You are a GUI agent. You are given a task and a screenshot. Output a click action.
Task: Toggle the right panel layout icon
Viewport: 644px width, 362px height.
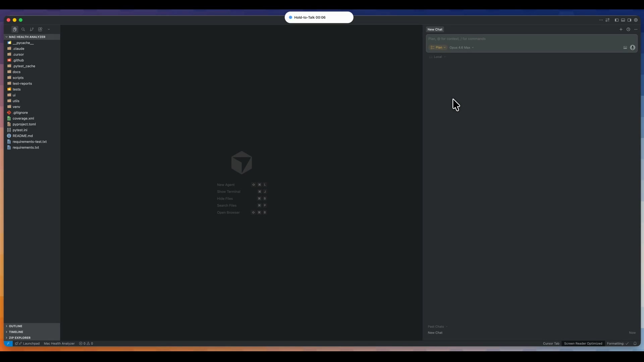click(x=629, y=20)
